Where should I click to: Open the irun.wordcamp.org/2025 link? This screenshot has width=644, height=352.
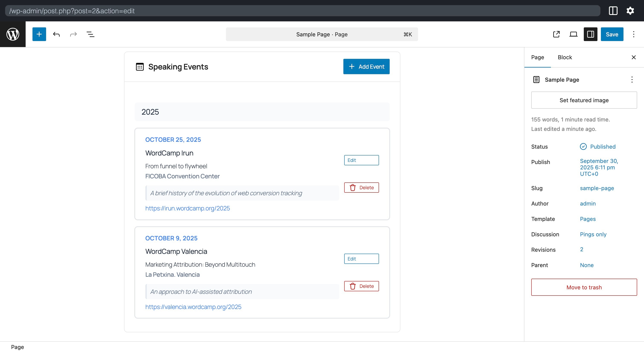[x=187, y=208]
